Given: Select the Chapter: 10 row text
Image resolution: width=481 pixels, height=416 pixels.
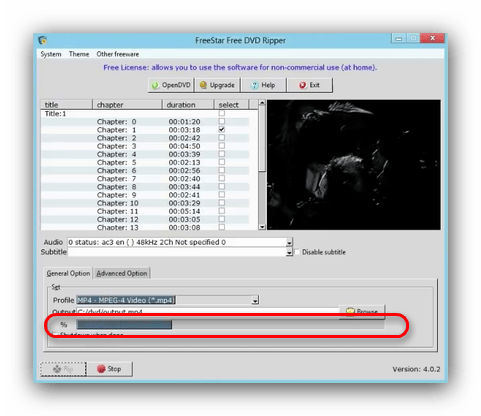Looking at the screenshot, I should coord(118,203).
